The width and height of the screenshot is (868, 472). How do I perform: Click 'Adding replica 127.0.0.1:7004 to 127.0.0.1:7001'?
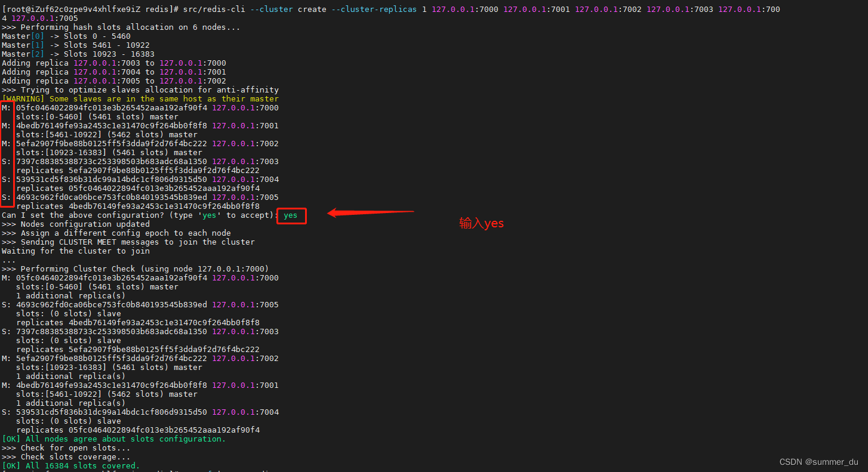point(114,72)
